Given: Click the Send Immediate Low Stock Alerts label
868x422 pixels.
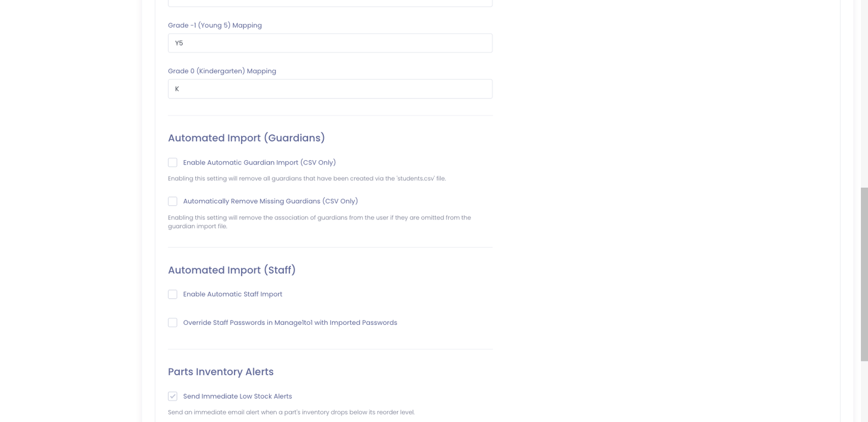Looking at the screenshot, I should pyautogui.click(x=238, y=396).
